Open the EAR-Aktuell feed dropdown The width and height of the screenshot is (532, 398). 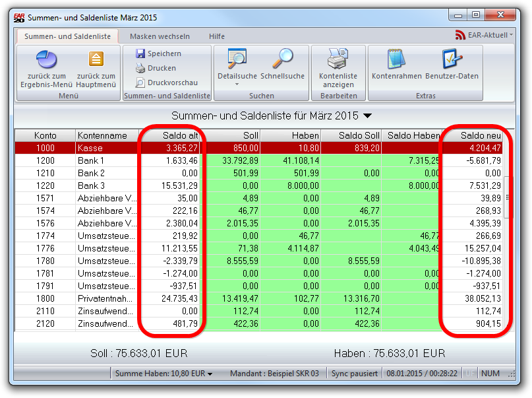(x=511, y=35)
